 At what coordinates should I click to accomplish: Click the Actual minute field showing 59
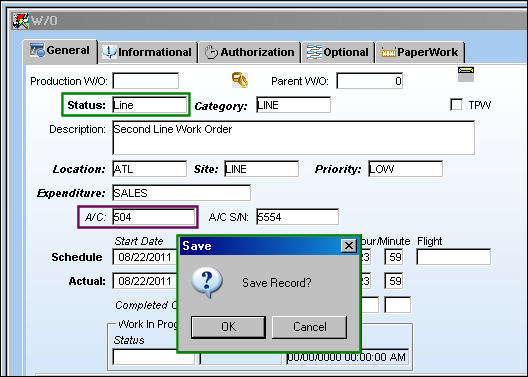(x=394, y=281)
